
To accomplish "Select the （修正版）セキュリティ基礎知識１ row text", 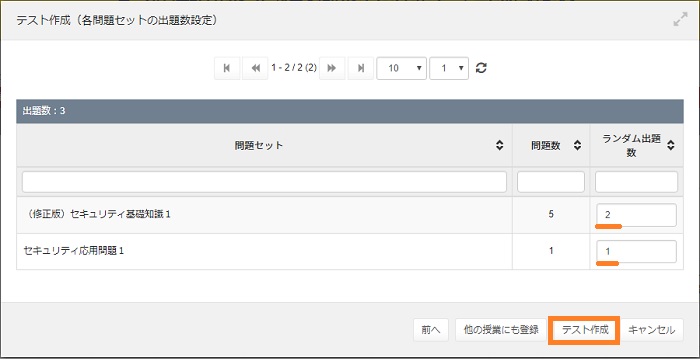I will tap(97, 215).
